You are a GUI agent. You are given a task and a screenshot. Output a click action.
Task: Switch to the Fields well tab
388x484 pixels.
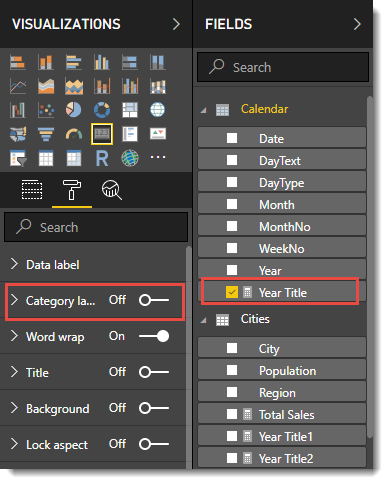point(32,190)
